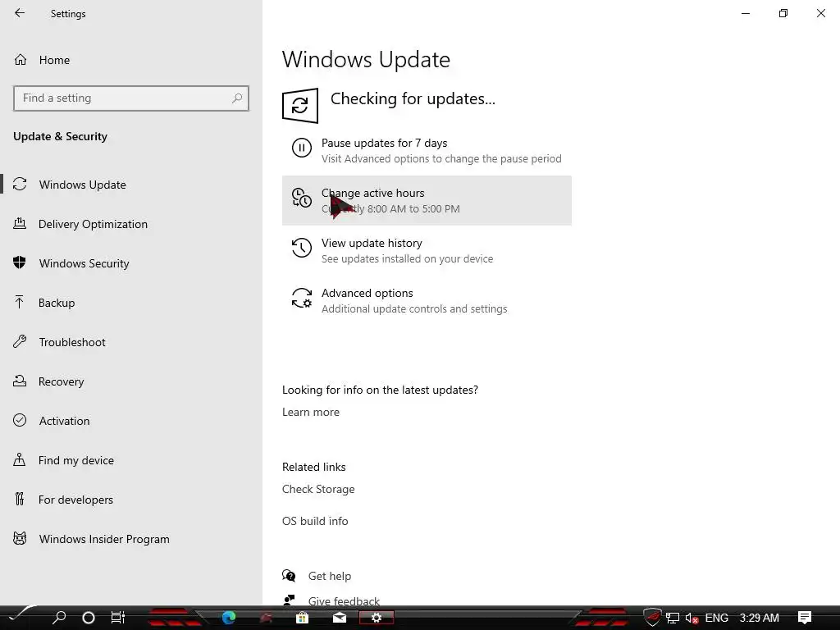Click the Find my device person icon

pyautogui.click(x=20, y=459)
